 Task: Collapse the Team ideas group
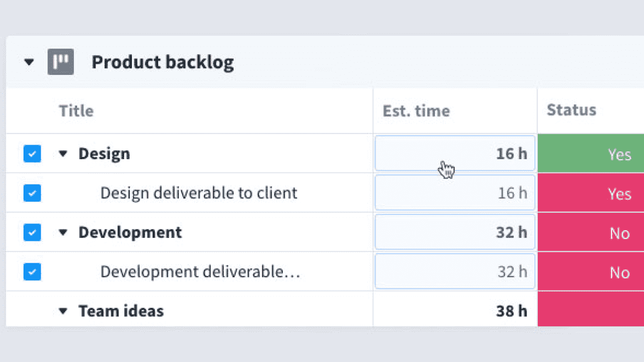tap(63, 311)
